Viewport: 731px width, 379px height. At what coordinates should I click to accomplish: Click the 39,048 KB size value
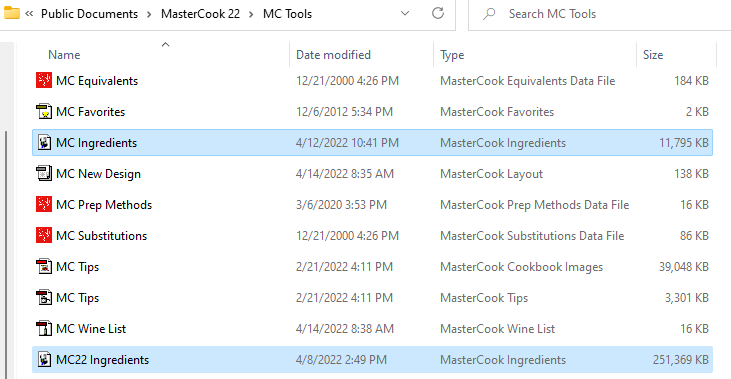tap(684, 267)
